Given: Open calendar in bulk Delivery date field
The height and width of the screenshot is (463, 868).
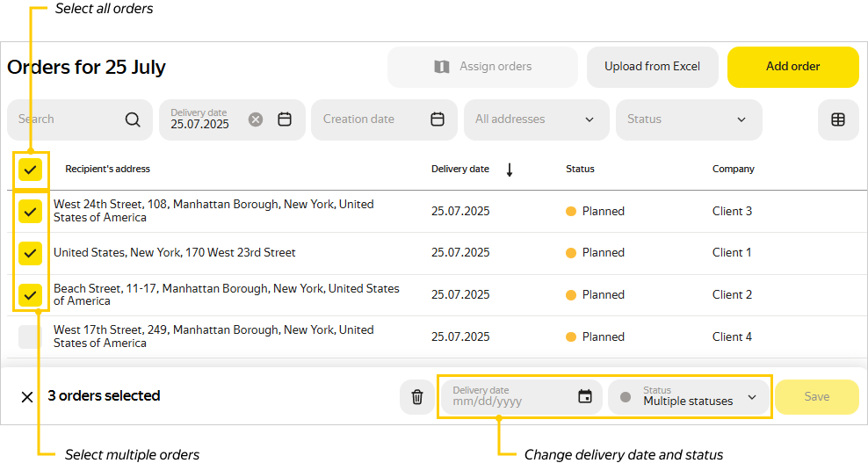Looking at the screenshot, I should (x=585, y=396).
